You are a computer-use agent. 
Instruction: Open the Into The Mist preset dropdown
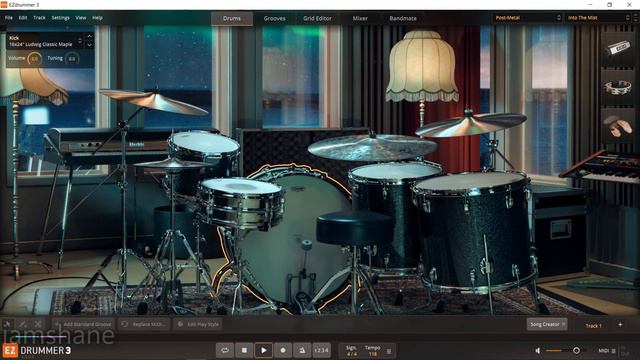(597, 18)
